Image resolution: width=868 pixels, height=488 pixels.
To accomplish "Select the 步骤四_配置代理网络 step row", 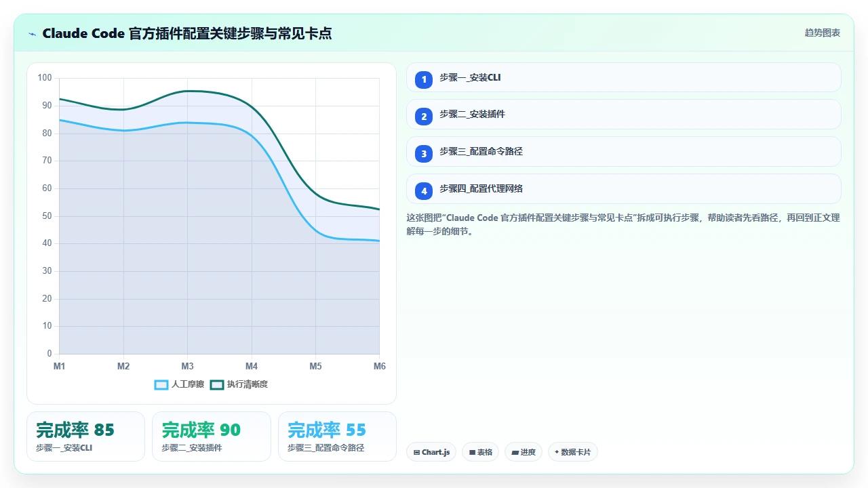I will pos(624,189).
